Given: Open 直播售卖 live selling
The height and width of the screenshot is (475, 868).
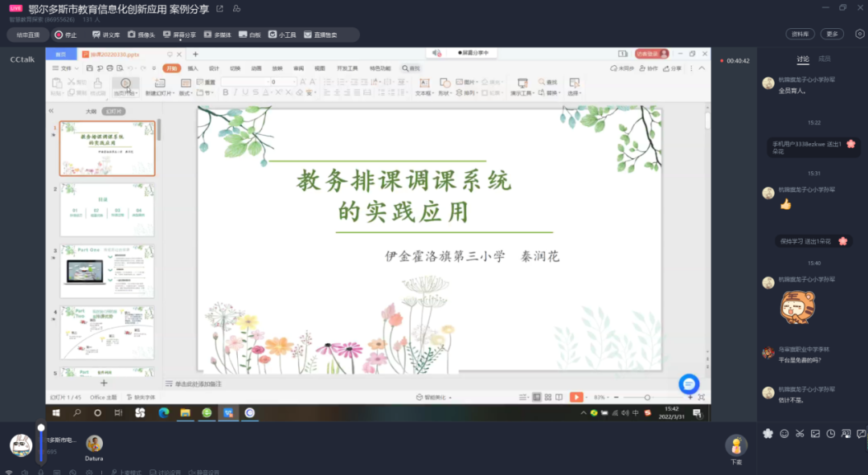Looking at the screenshot, I should coord(321,35).
